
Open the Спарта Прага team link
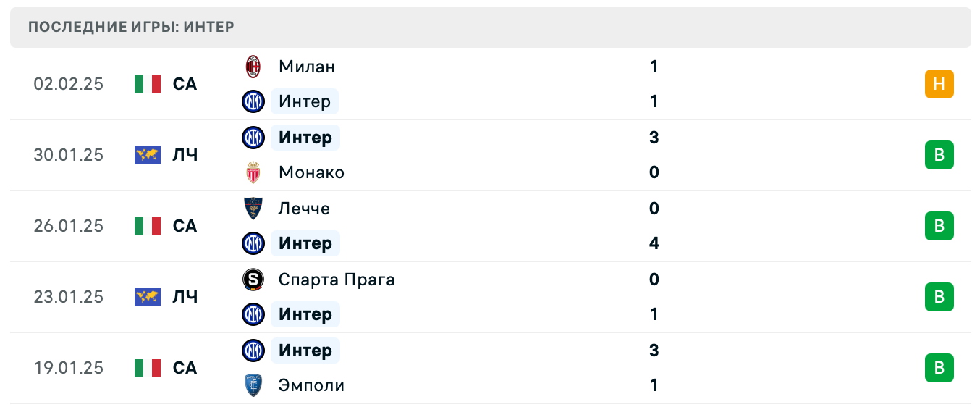pyautogui.click(x=337, y=280)
